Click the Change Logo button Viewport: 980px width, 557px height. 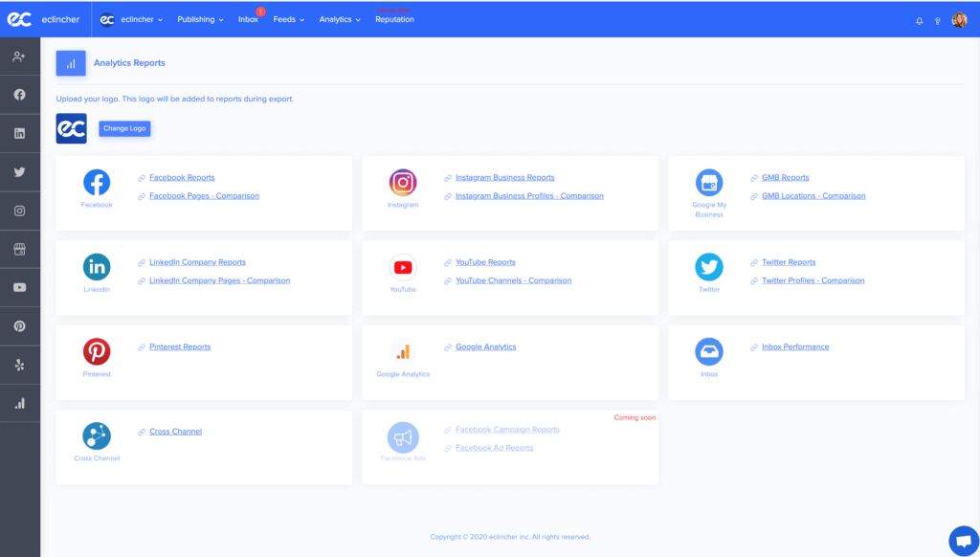[123, 128]
